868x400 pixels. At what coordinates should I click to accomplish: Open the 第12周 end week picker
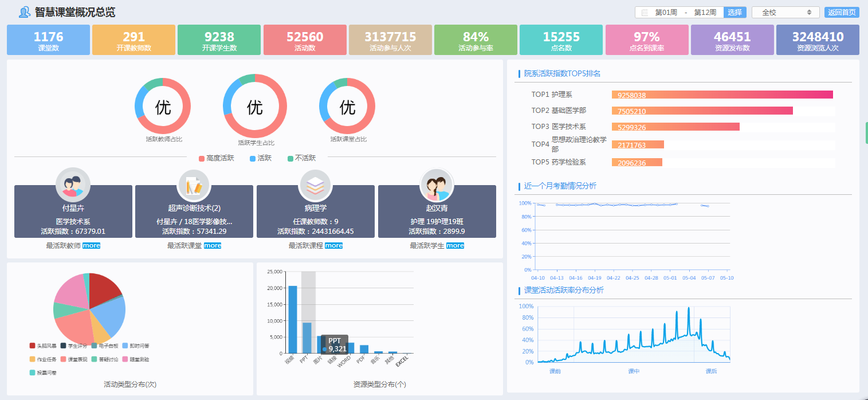click(x=705, y=13)
